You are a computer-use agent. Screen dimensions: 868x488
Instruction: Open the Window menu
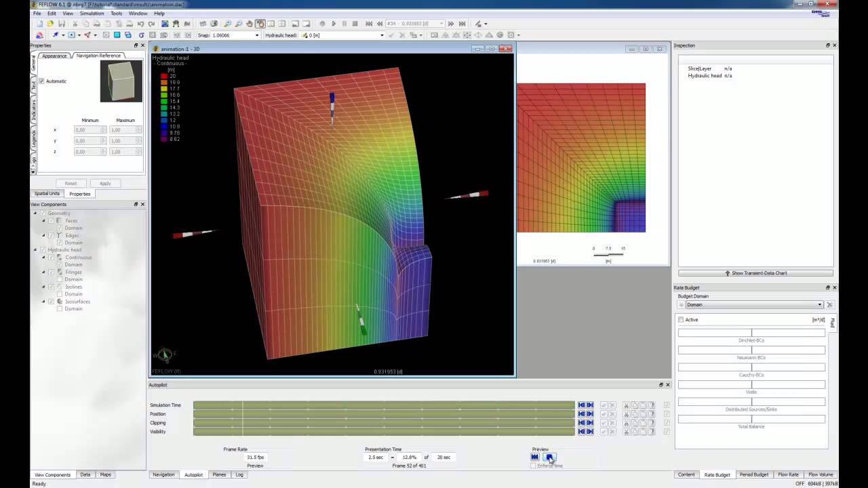(x=138, y=14)
